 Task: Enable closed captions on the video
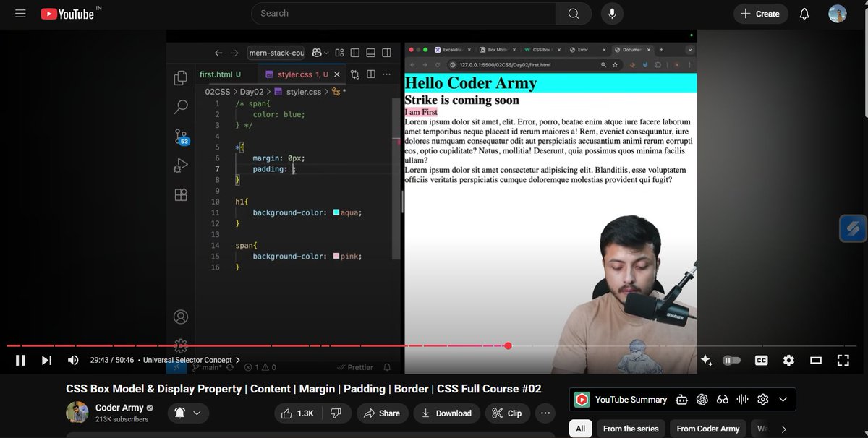click(x=761, y=360)
